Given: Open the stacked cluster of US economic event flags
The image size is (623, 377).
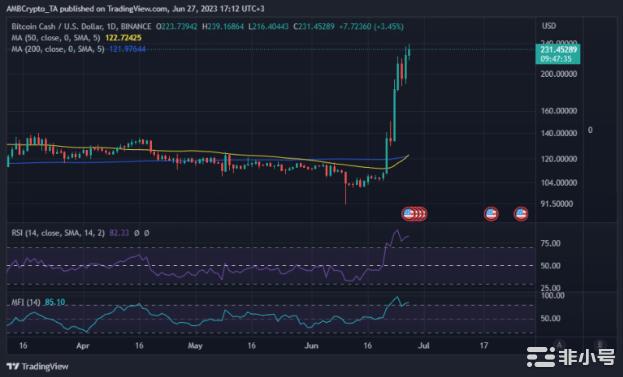Looking at the screenshot, I should coord(414,214).
